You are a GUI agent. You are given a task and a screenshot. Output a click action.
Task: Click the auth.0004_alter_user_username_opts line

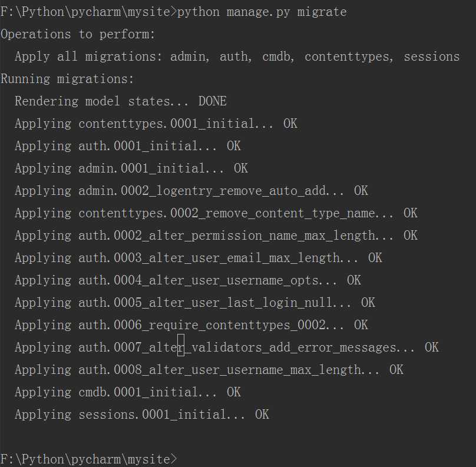click(187, 280)
